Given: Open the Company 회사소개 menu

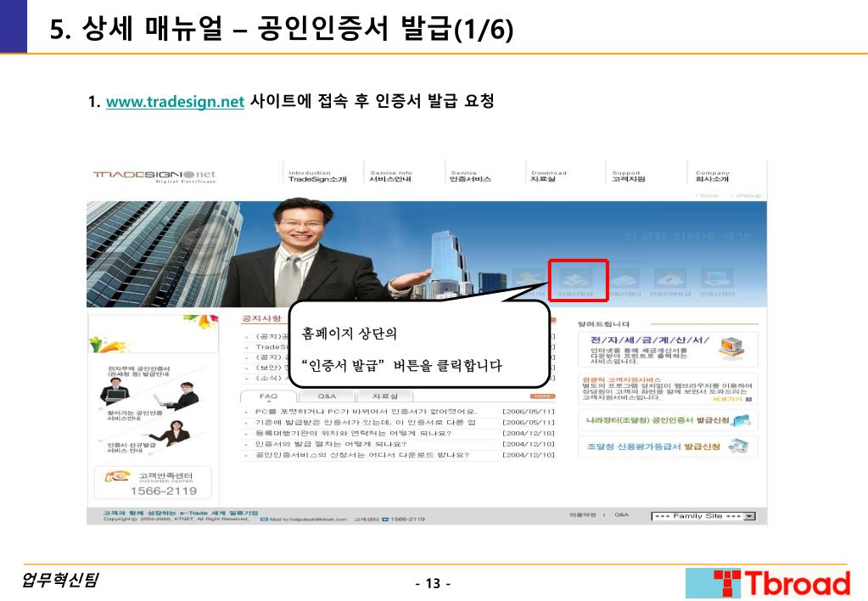Looking at the screenshot, I should [713, 177].
